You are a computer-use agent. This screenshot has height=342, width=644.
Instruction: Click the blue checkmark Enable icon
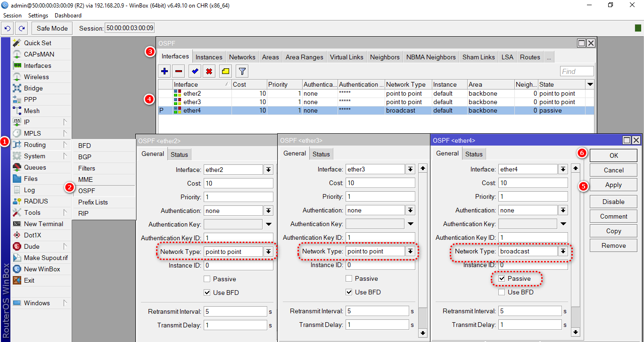(x=195, y=72)
